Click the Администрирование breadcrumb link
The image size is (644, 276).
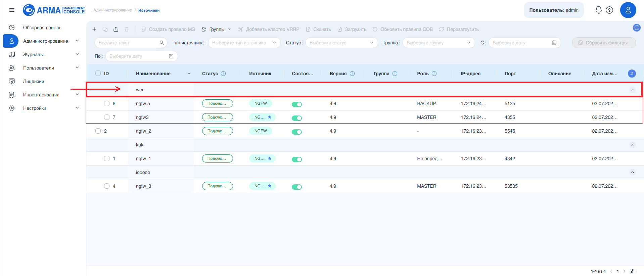[x=112, y=10]
